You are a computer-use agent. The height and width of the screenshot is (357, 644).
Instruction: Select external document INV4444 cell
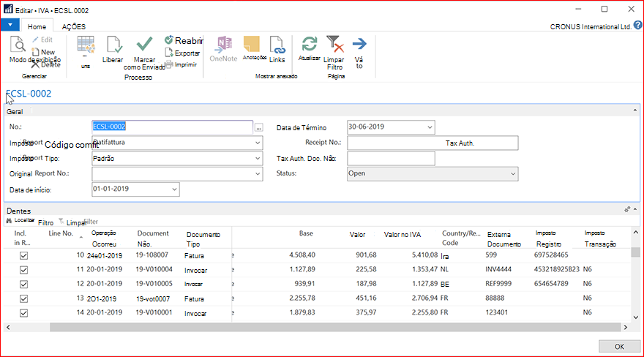pyautogui.click(x=498, y=269)
